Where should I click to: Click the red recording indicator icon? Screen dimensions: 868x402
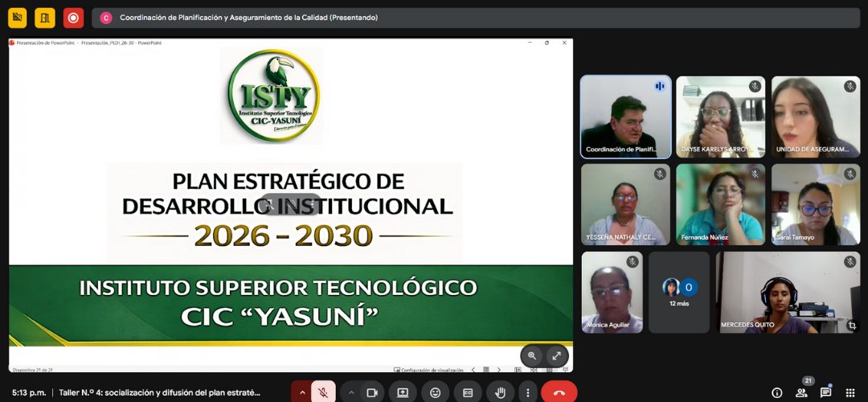point(73,18)
